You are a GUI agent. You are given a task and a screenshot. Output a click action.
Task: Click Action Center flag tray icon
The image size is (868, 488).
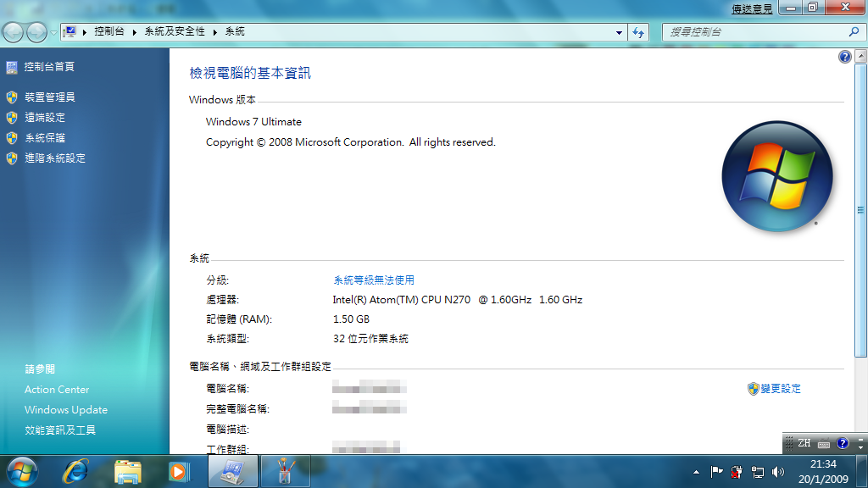coord(717,472)
